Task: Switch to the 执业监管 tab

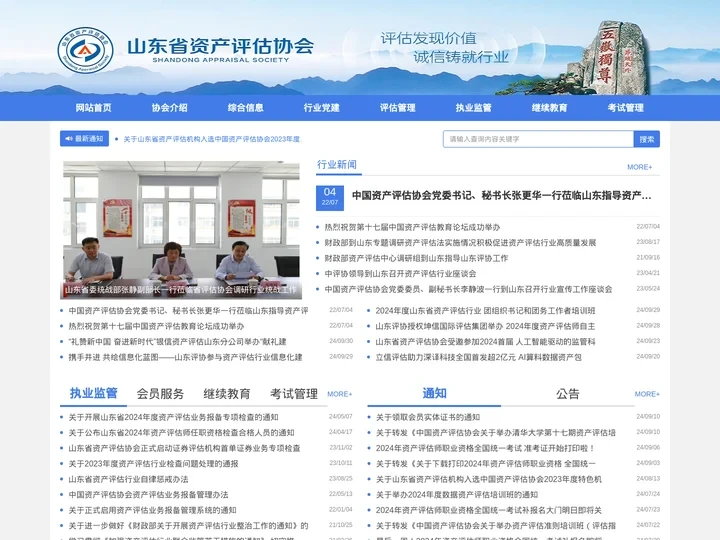Action: [x=94, y=394]
